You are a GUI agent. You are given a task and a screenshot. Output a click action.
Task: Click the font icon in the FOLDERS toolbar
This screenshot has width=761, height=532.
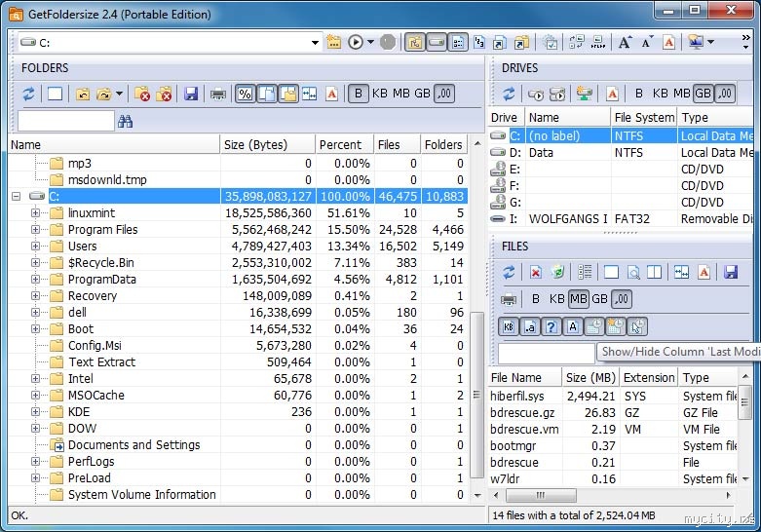click(332, 94)
